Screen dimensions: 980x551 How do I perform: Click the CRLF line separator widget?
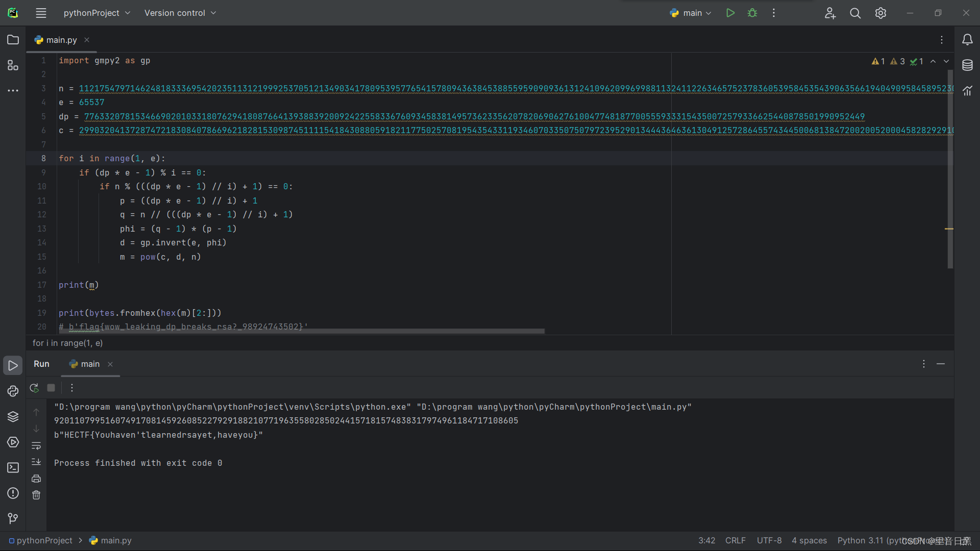tap(735, 540)
